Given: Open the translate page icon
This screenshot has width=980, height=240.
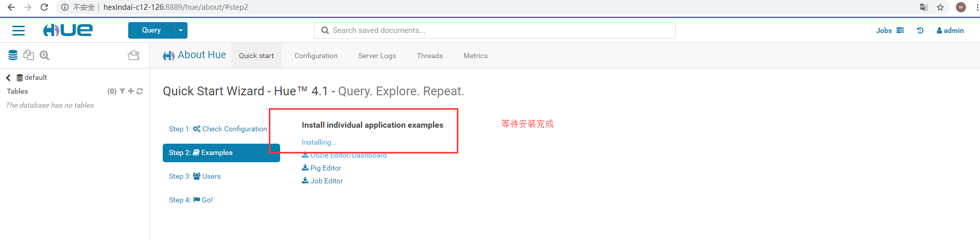Looking at the screenshot, I should click(x=924, y=7).
